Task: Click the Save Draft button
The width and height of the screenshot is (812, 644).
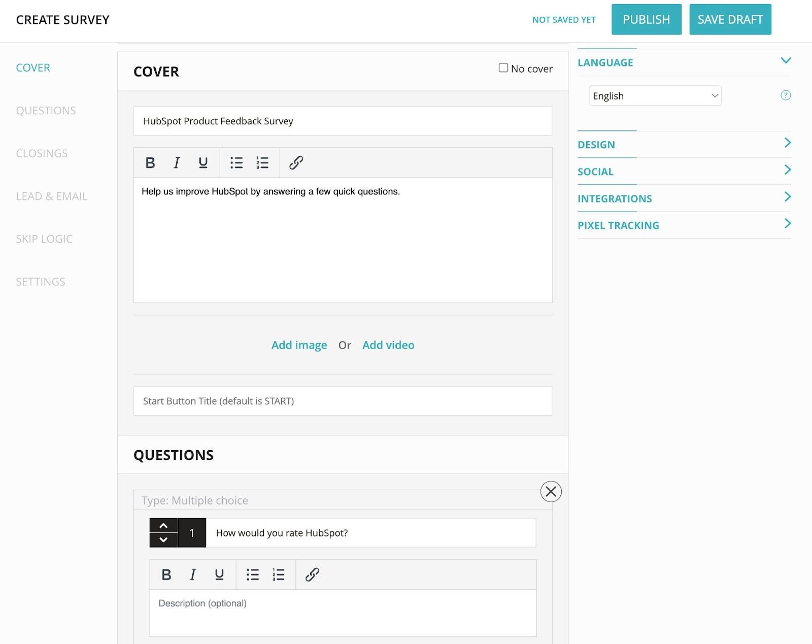Action: coord(730,19)
